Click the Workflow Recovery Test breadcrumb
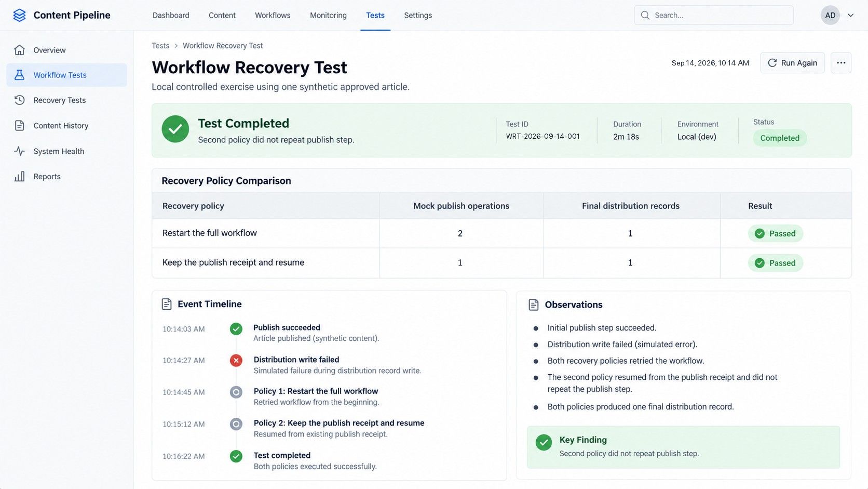The image size is (868, 489). click(x=223, y=46)
